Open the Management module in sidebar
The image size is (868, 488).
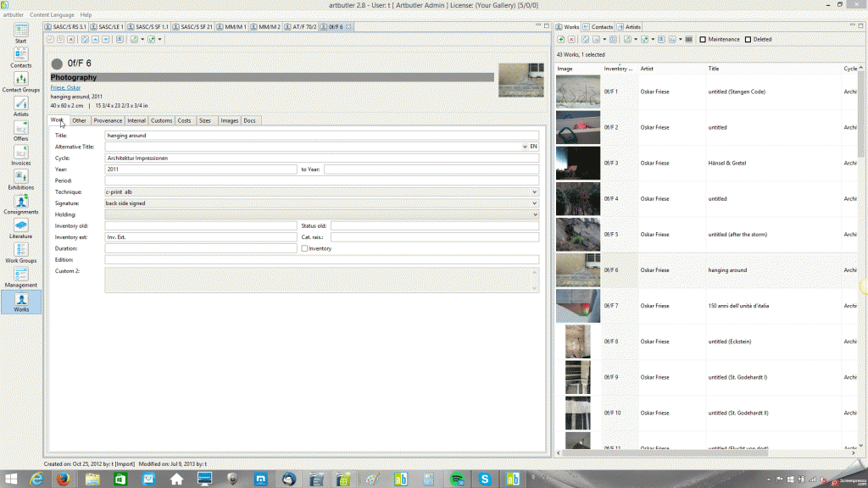[x=20, y=277]
